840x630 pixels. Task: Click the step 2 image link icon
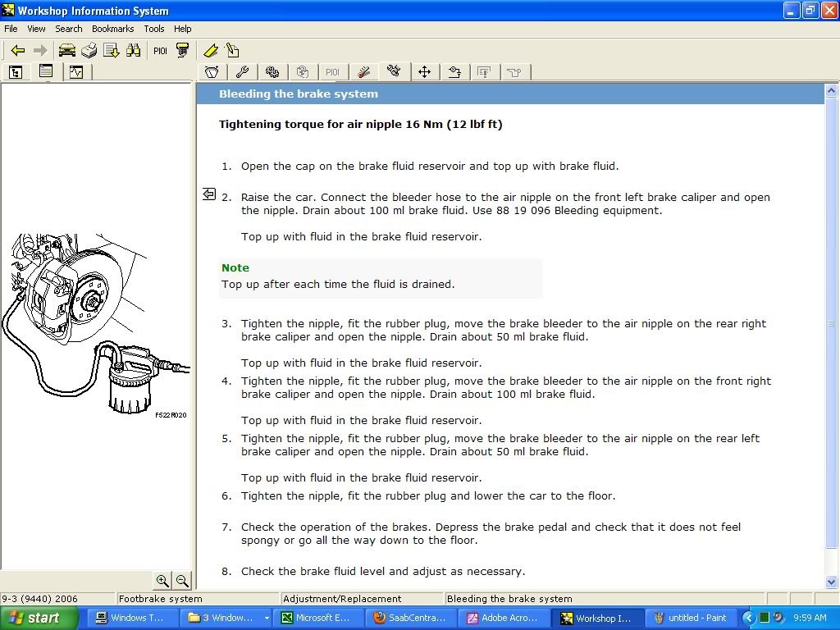point(209,194)
